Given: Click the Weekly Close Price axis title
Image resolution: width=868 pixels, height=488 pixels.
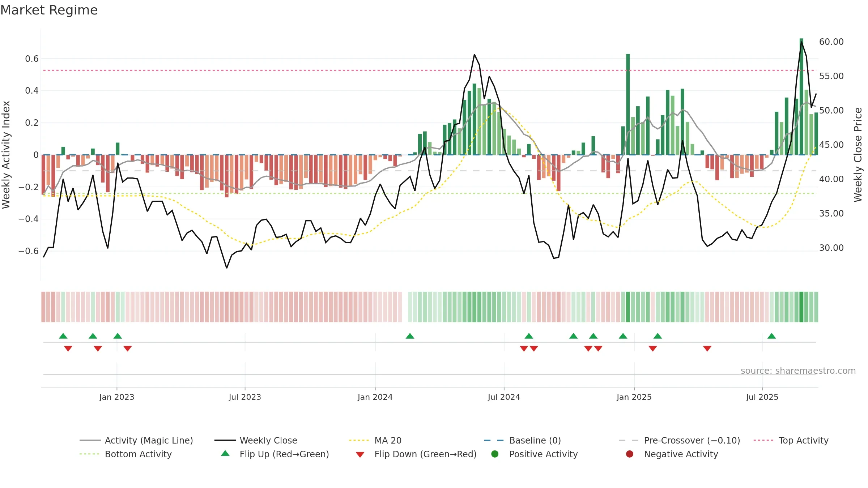Looking at the screenshot, I should [858, 155].
